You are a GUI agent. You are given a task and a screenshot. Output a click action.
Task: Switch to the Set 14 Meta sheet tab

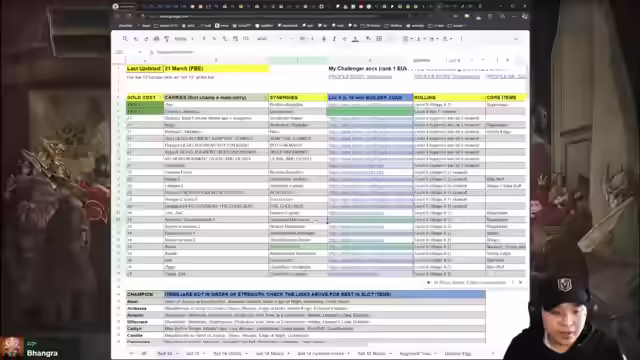click(269, 353)
